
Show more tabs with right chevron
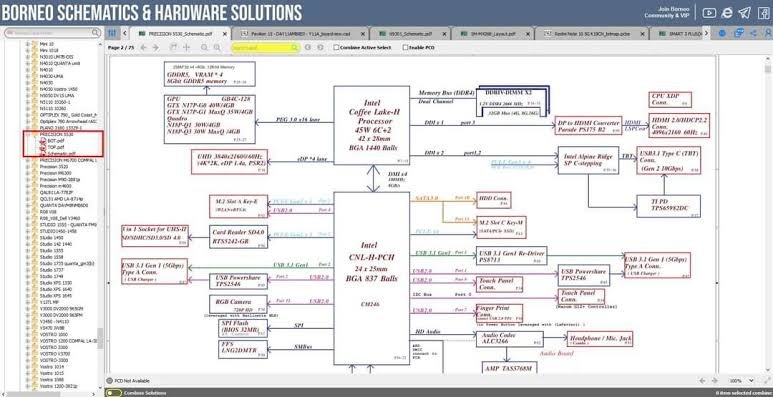[706, 33]
